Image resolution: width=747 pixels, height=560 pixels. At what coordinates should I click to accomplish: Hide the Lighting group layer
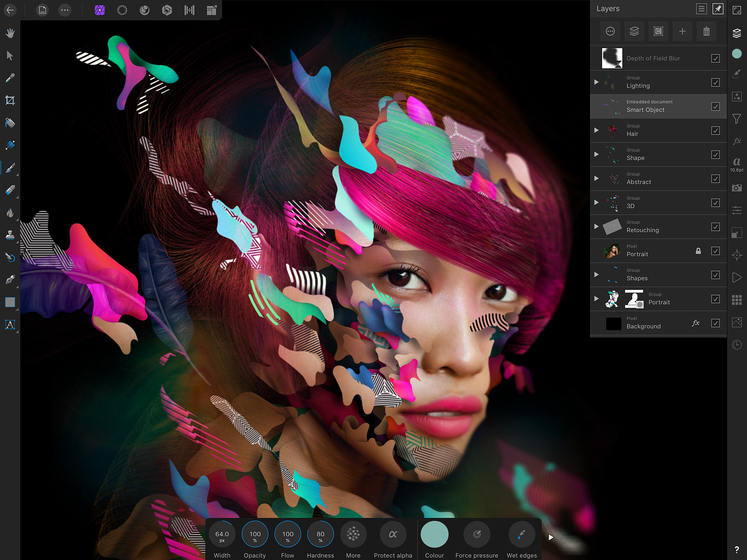click(x=715, y=82)
